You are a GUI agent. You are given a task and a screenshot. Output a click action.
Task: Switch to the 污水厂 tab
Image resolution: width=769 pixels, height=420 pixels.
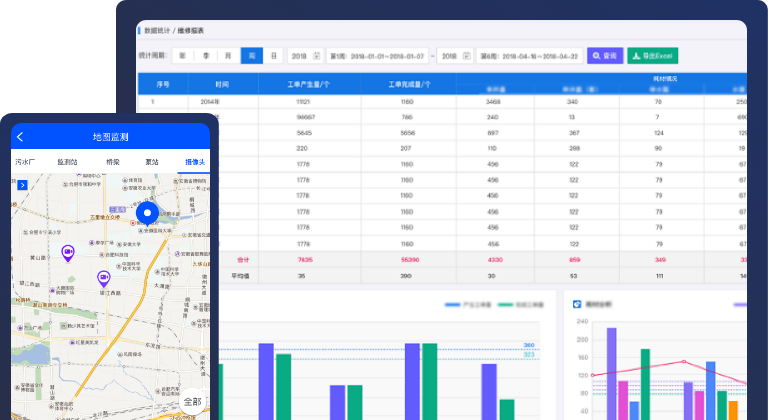click(x=25, y=161)
